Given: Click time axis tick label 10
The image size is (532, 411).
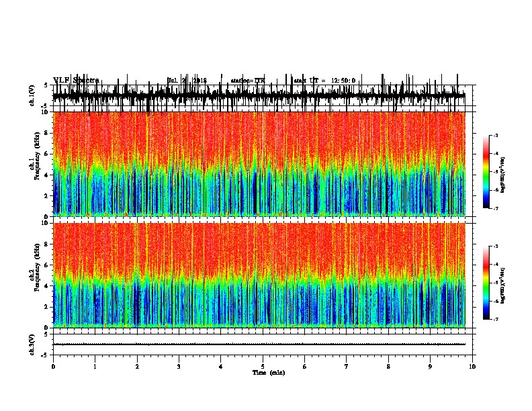Looking at the screenshot, I should pyautogui.click(x=472, y=367).
